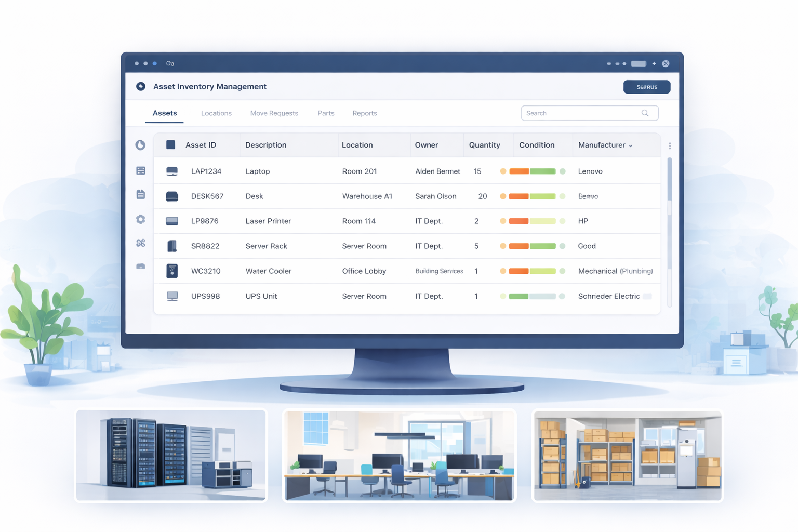
Task: Click the server rack icon in SR8822 row
Action: point(172,246)
